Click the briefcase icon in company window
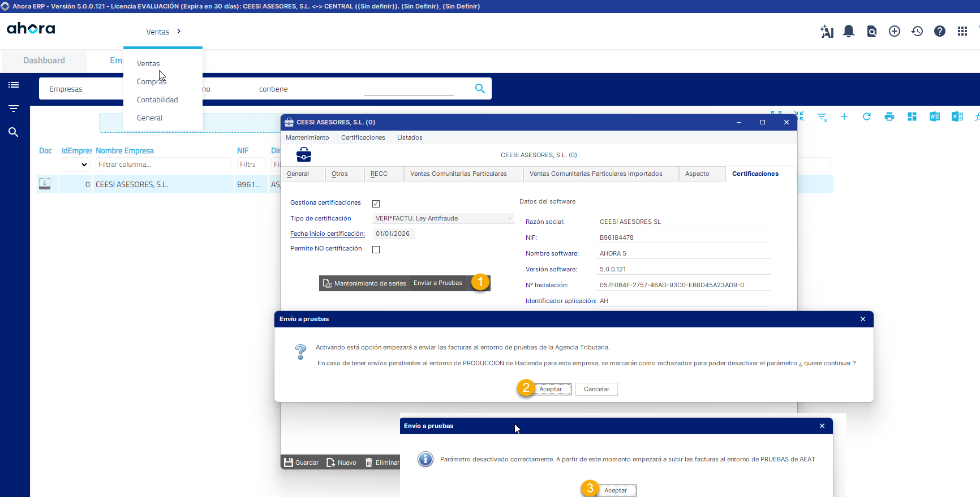 coord(304,154)
